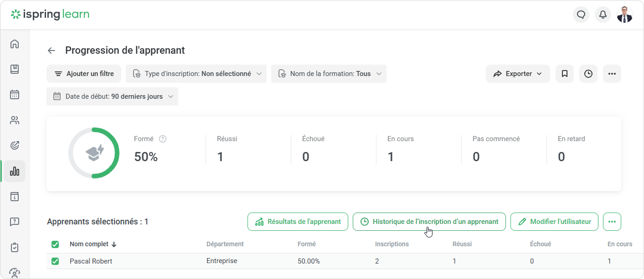
Task: Open the Home icon in sidebar
Action: [x=15, y=44]
